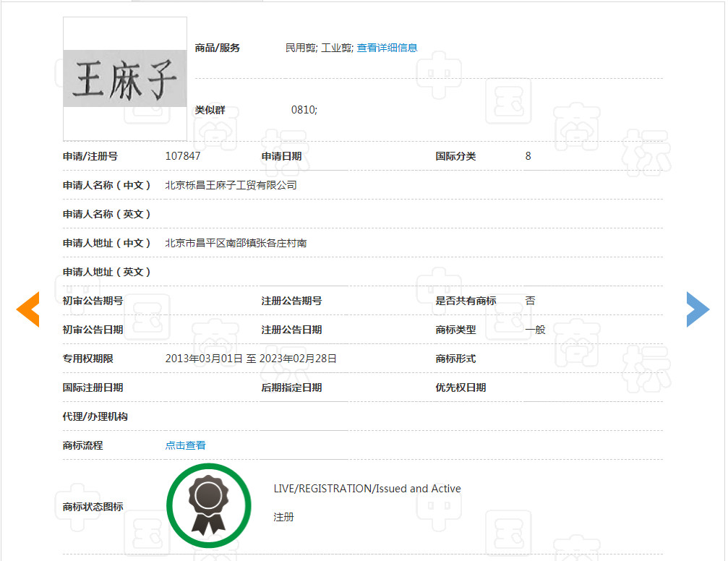Click the 注册公告日期 label
This screenshot has width=728, height=561.
[291, 330]
